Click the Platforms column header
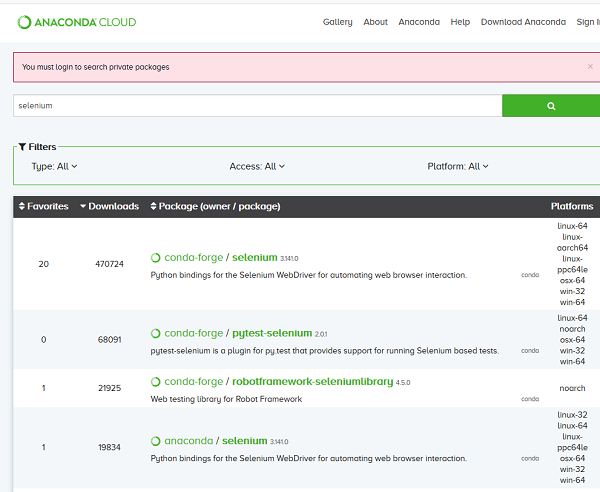The height and width of the screenshot is (492, 600). point(572,206)
